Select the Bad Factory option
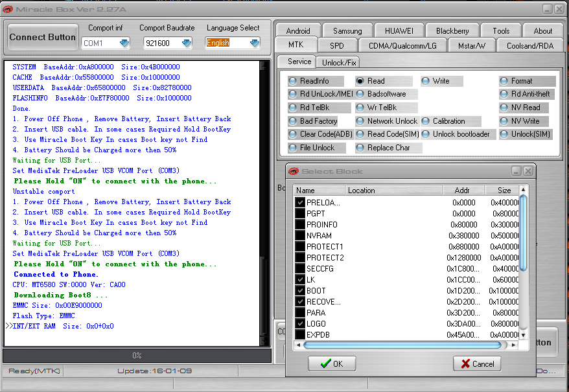569x392 pixels. click(x=313, y=121)
